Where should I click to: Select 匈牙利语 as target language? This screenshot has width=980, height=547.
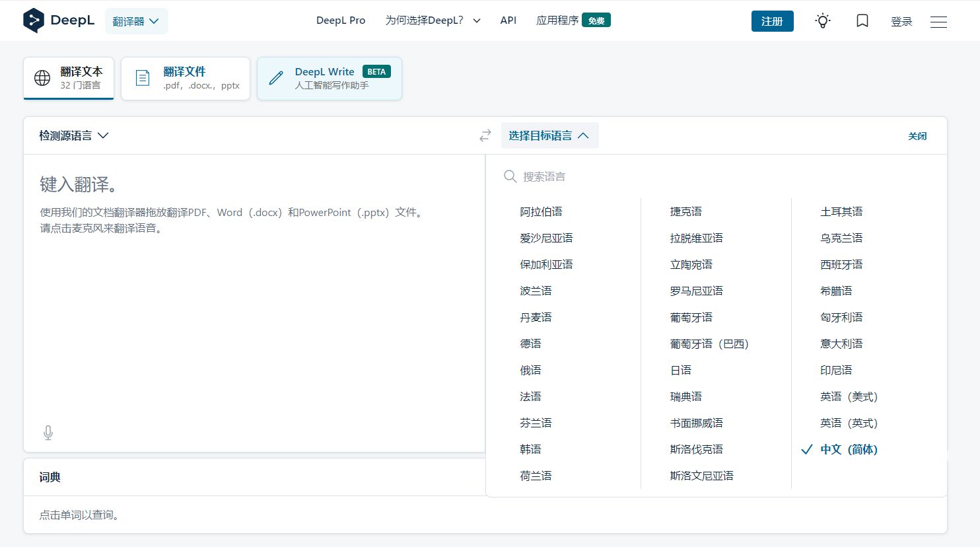(841, 317)
